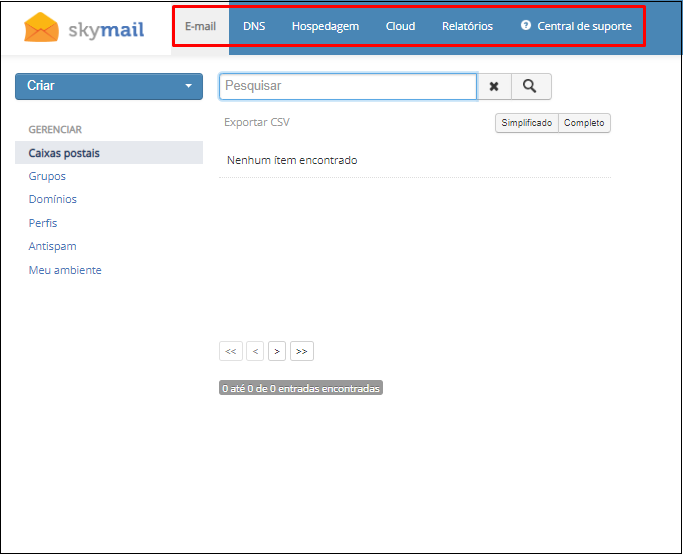Go to next page of results
This screenshot has height=555, width=683.
tap(277, 351)
